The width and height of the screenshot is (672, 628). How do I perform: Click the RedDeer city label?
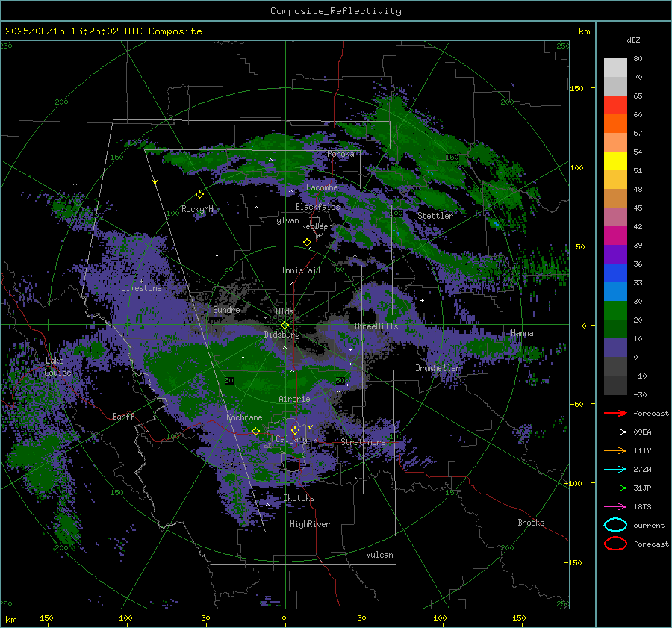click(317, 226)
